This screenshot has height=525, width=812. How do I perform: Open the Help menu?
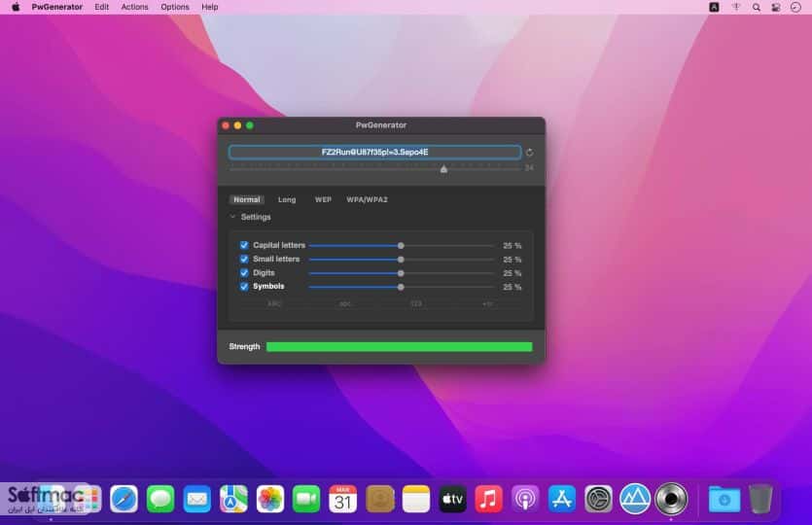pos(210,7)
